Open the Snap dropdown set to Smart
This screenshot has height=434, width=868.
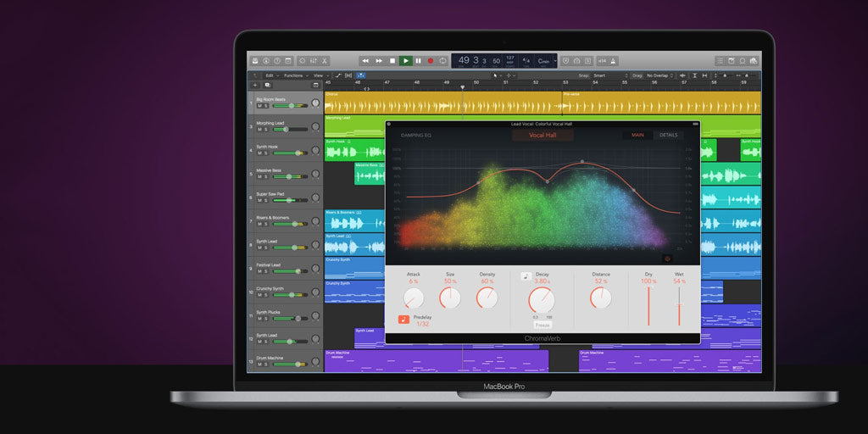coord(610,75)
